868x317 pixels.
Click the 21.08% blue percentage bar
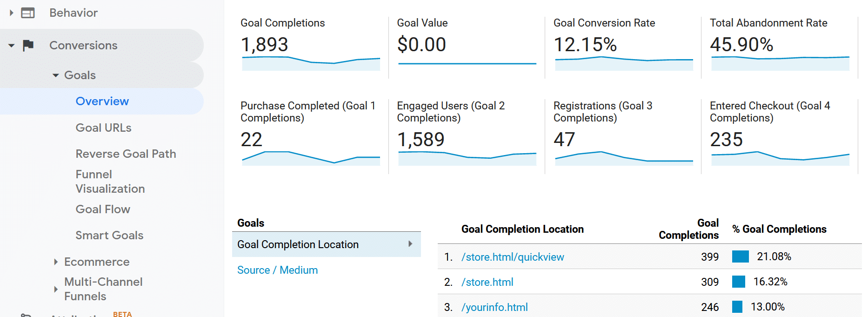click(x=740, y=256)
